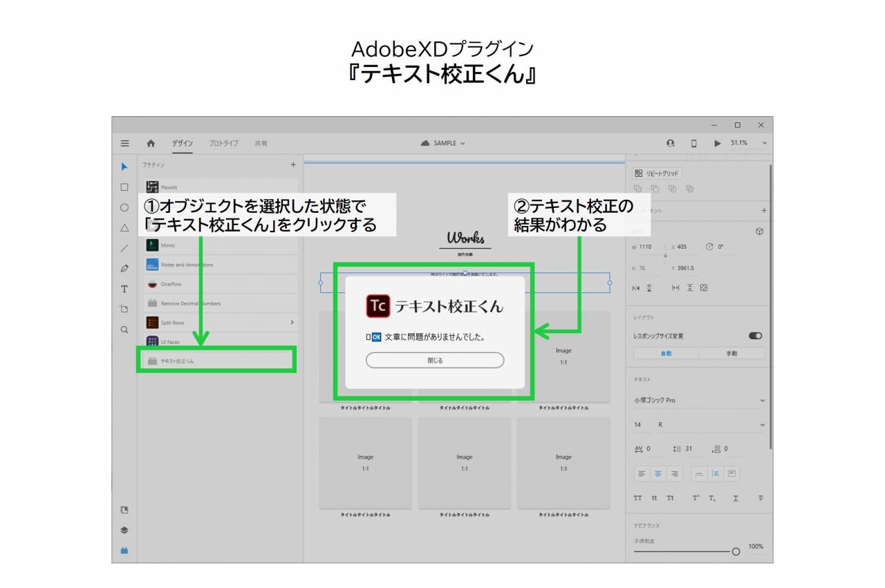The width and height of the screenshot is (885, 588).
Task: Switch to the デザイン tab
Action: click(183, 143)
